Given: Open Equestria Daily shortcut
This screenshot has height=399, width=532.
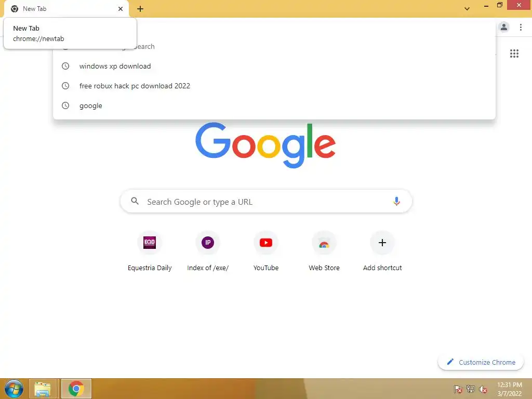Looking at the screenshot, I should 150,251.
